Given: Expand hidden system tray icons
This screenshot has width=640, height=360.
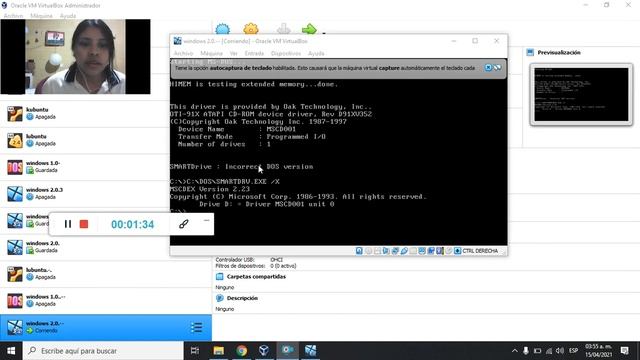Looking at the screenshot, I should click(x=515, y=351).
